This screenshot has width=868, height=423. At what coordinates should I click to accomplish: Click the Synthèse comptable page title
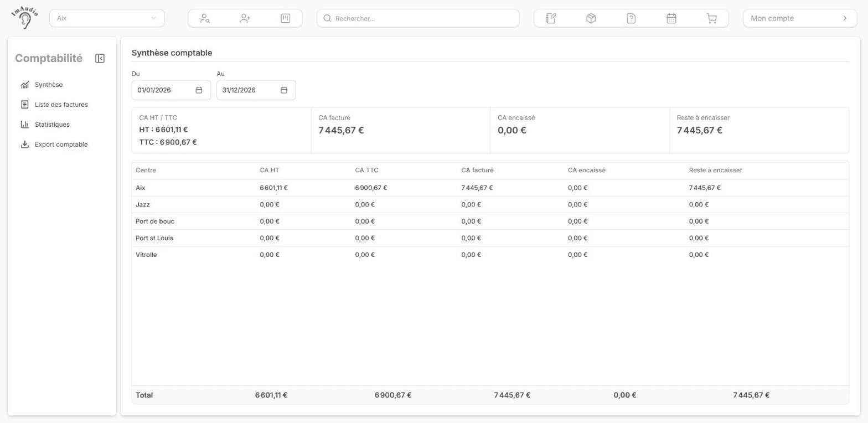(x=172, y=53)
